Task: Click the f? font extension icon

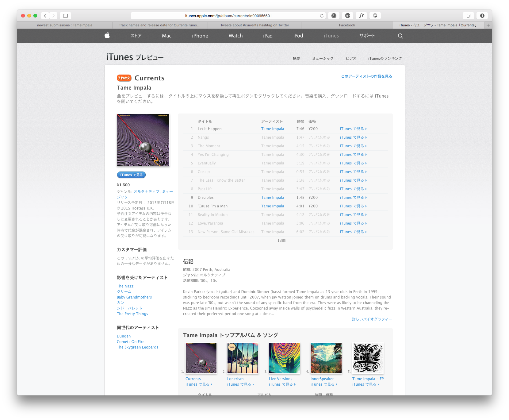Action: pos(362,16)
